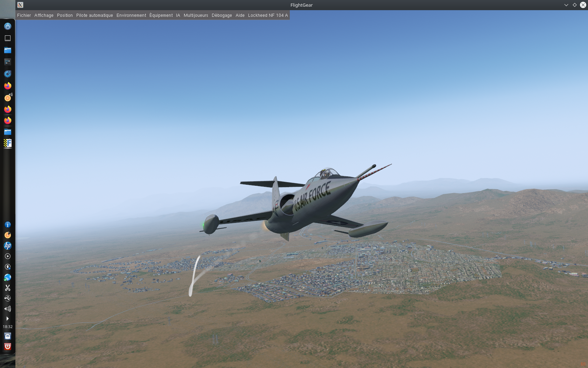Click the red power button icon
588x368 pixels.
pyautogui.click(x=8, y=347)
